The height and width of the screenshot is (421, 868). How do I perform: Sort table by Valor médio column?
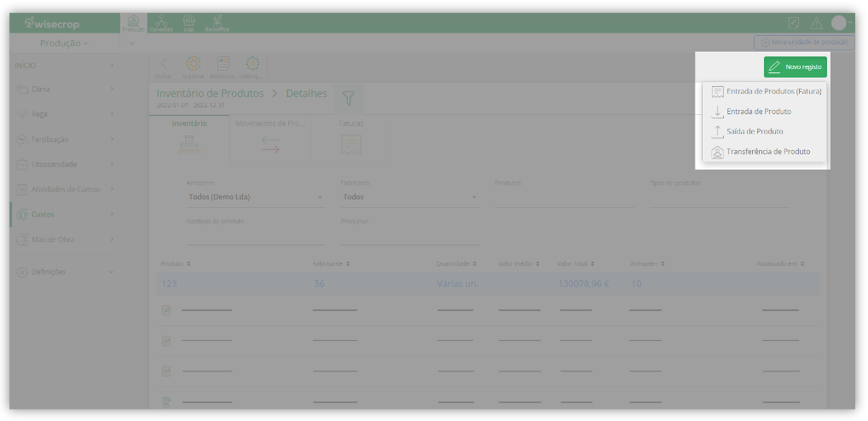(x=518, y=264)
